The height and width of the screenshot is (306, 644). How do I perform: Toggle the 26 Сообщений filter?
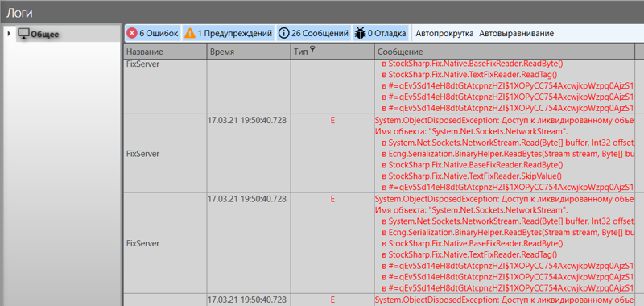[314, 33]
